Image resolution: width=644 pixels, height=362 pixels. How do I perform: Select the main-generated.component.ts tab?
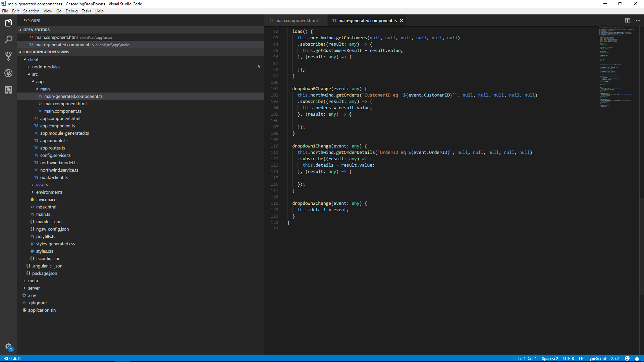click(367, 20)
